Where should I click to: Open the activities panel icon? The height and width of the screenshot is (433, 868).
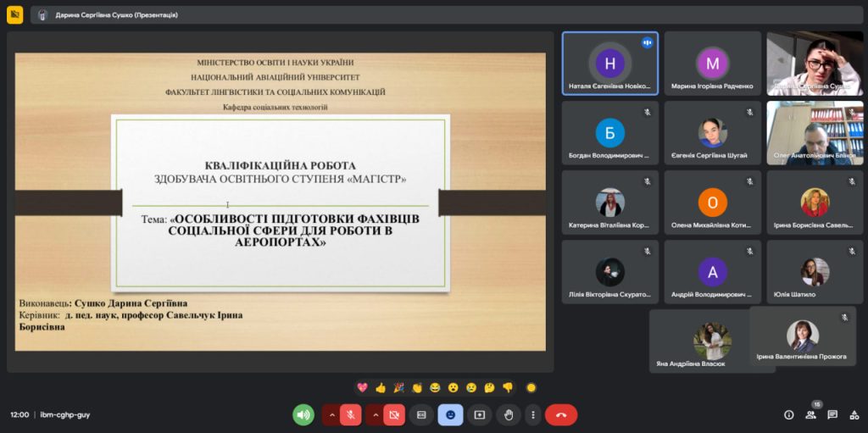tap(854, 414)
